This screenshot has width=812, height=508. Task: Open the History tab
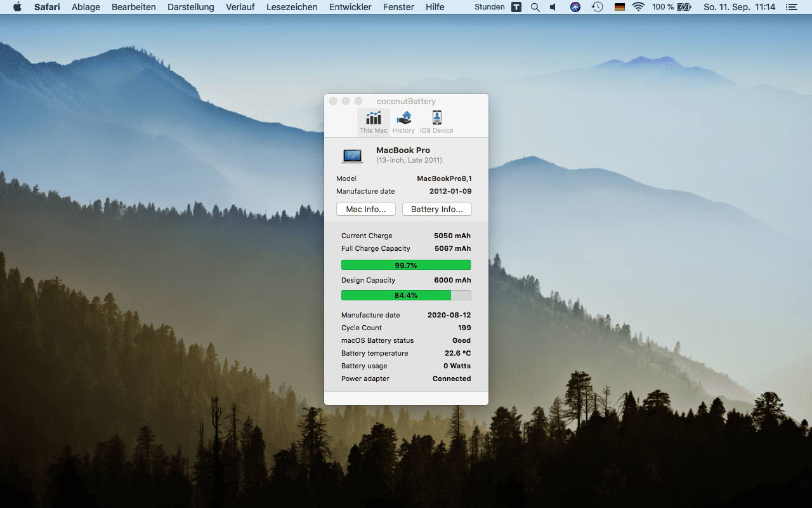[403, 123]
